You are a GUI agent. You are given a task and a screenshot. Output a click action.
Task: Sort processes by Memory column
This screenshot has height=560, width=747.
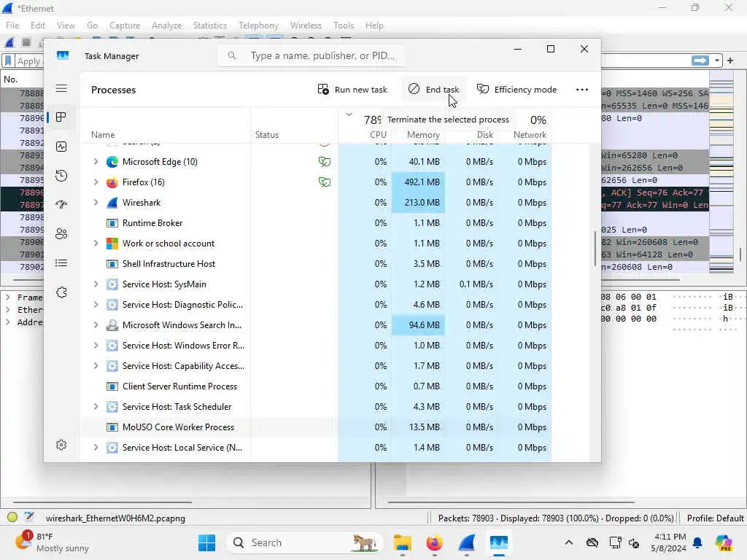coord(423,135)
